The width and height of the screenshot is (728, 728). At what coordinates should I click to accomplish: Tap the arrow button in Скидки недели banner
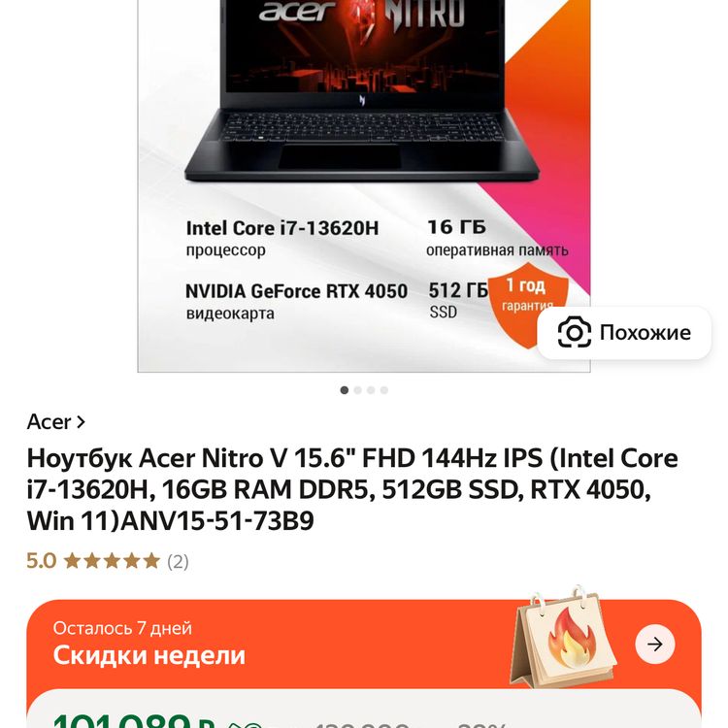tap(654, 644)
